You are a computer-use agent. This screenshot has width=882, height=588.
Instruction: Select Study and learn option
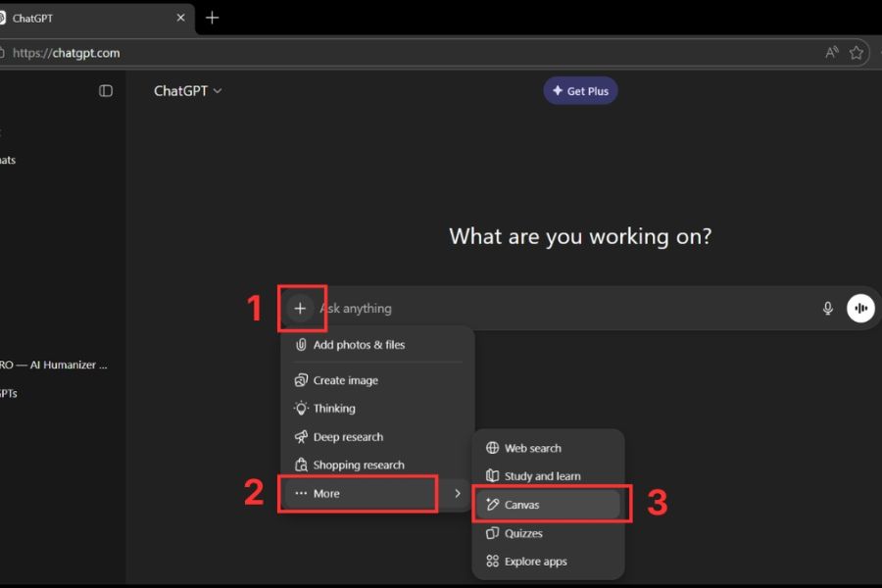542,476
